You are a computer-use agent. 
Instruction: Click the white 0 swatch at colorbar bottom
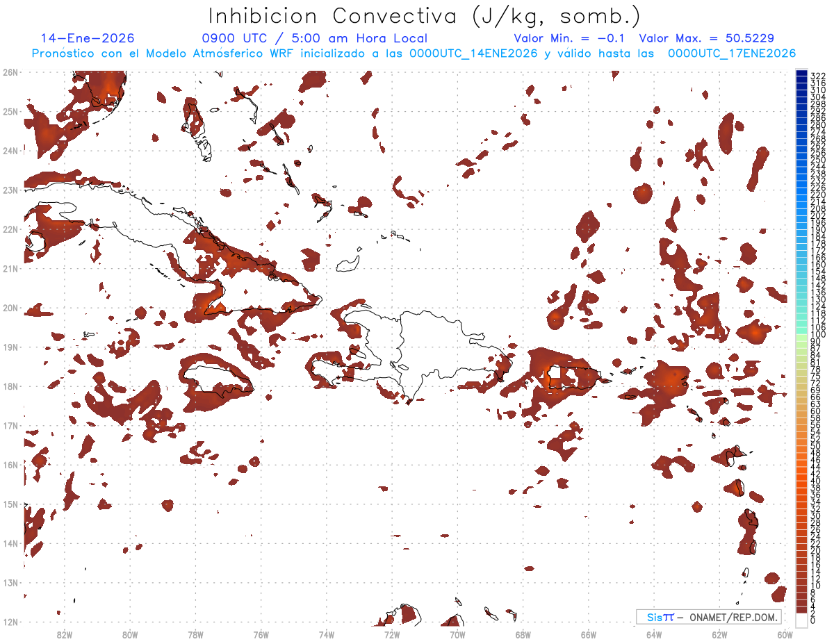tap(802, 619)
